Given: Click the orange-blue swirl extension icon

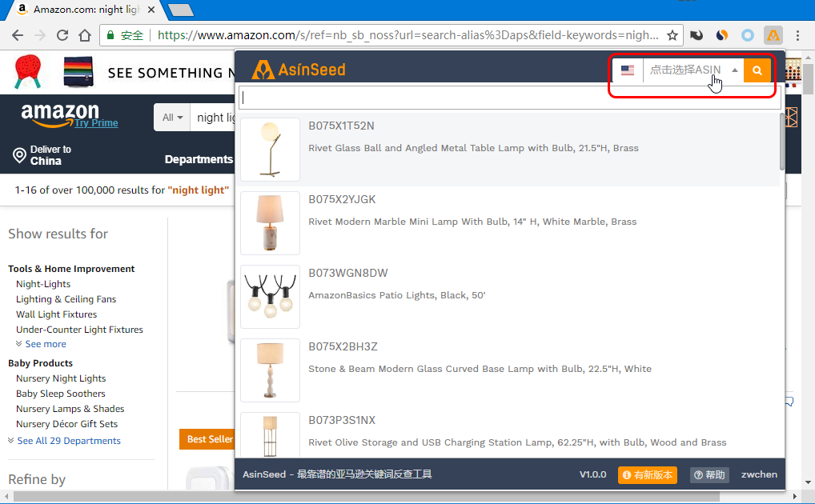Looking at the screenshot, I should coord(722,35).
